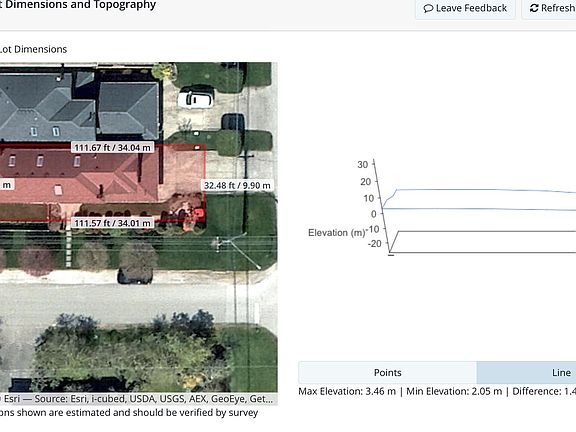Click the 32.48 ft / 9.90 m label
The image size is (576, 432).
click(x=237, y=185)
